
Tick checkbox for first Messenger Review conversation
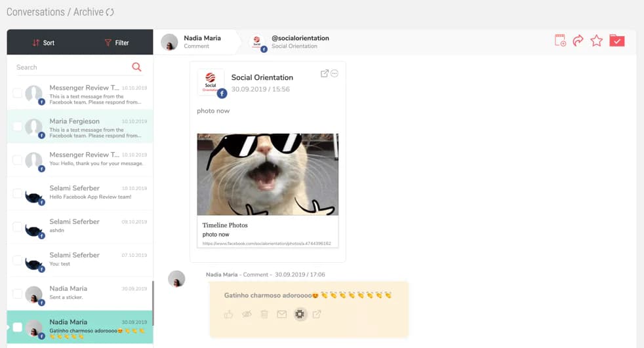tap(17, 93)
